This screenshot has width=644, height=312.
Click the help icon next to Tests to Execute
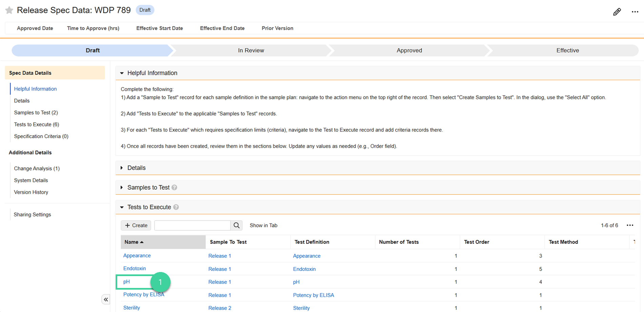pos(176,207)
